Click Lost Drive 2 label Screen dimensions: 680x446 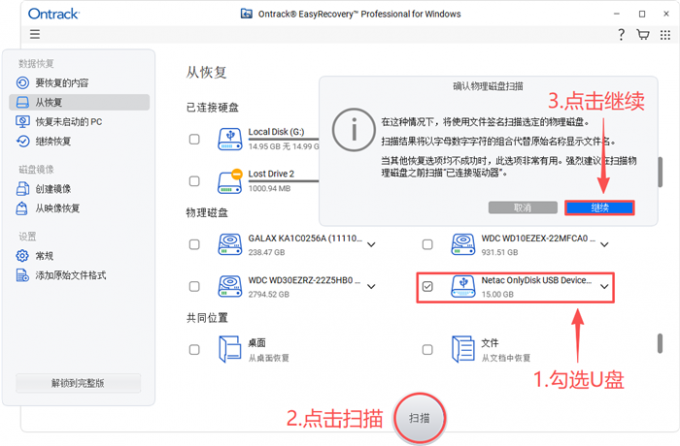coord(271,174)
